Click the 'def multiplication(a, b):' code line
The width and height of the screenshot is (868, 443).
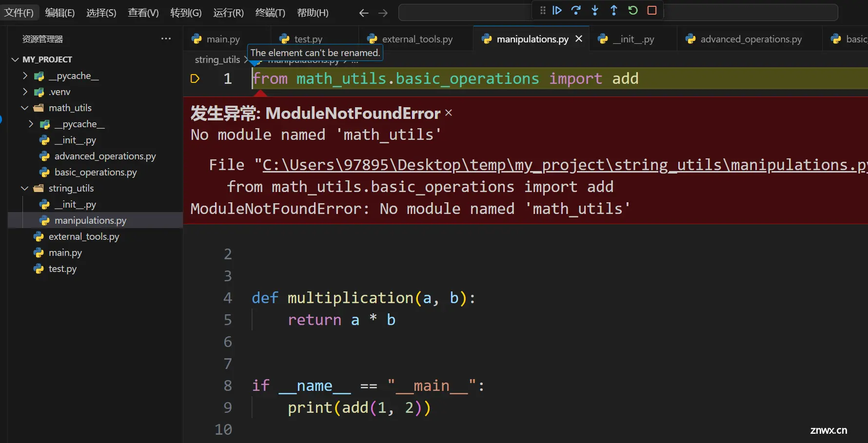[363, 298]
